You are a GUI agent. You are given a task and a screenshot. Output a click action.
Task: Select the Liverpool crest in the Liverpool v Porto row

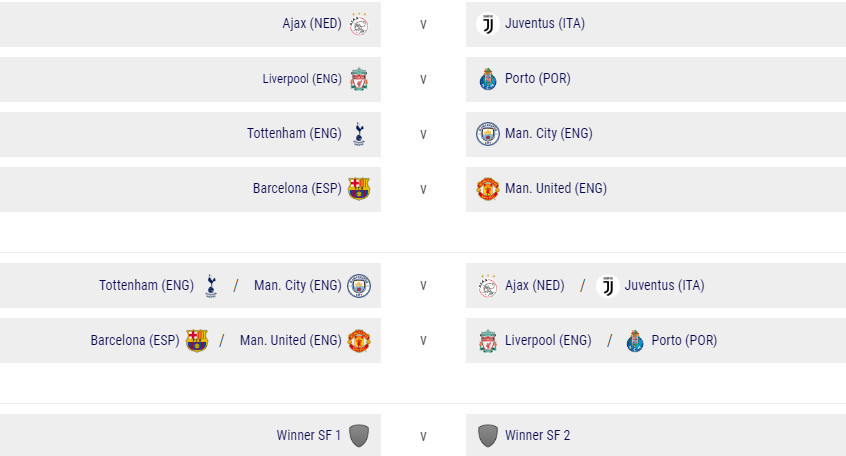click(x=359, y=79)
